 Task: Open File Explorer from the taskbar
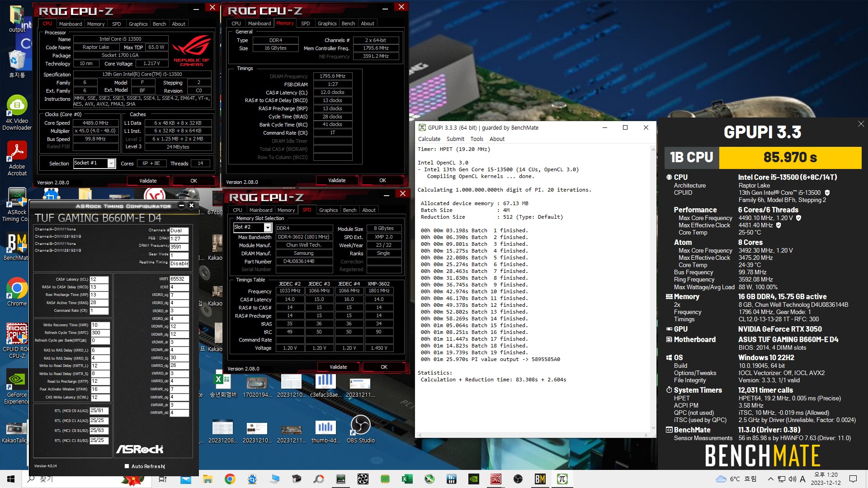pos(208,479)
